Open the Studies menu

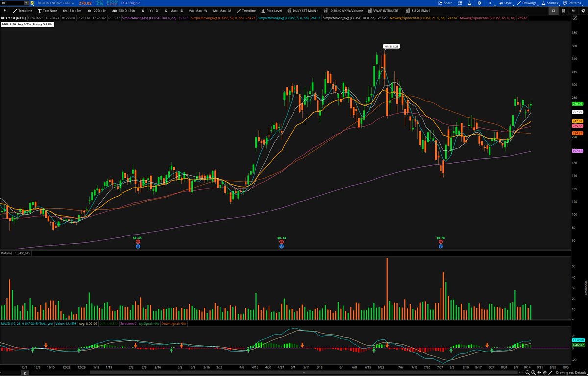click(550, 3)
